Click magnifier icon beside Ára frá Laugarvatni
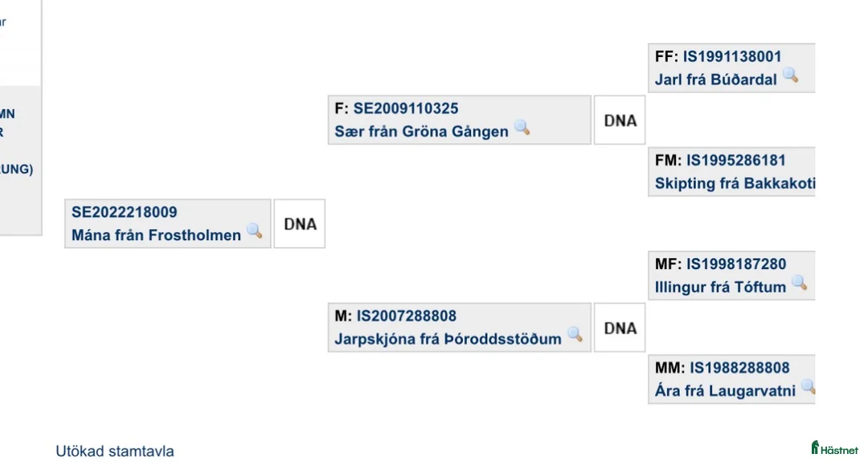Image resolution: width=868 pixels, height=462 pixels. (x=808, y=386)
